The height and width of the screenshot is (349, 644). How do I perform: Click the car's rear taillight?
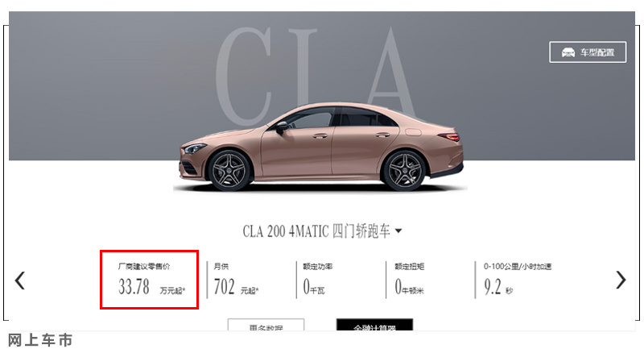(449, 136)
